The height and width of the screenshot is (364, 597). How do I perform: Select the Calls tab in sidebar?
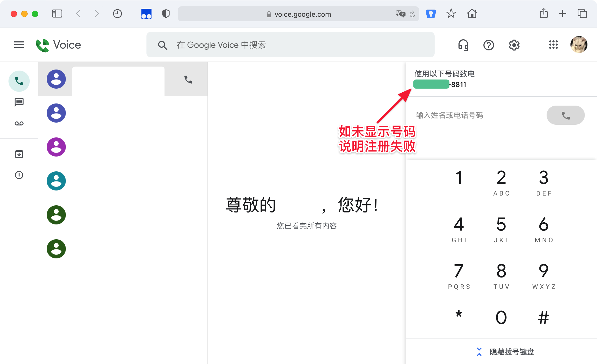[19, 81]
